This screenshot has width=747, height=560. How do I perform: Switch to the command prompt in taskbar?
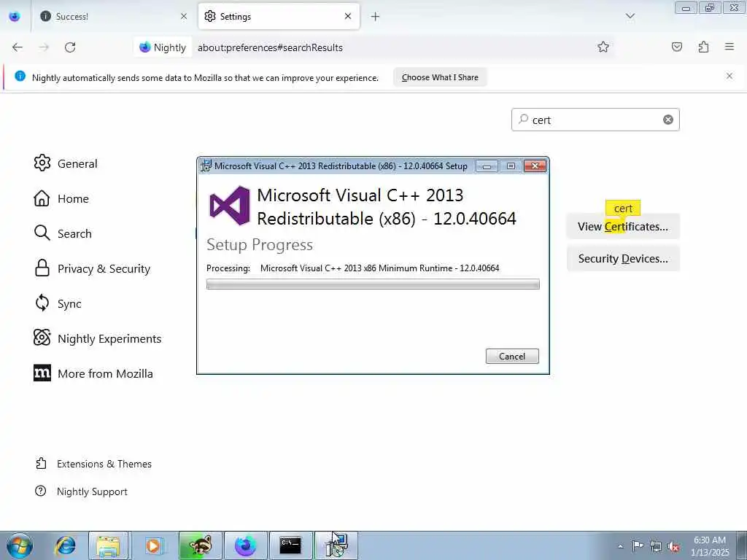click(290, 545)
